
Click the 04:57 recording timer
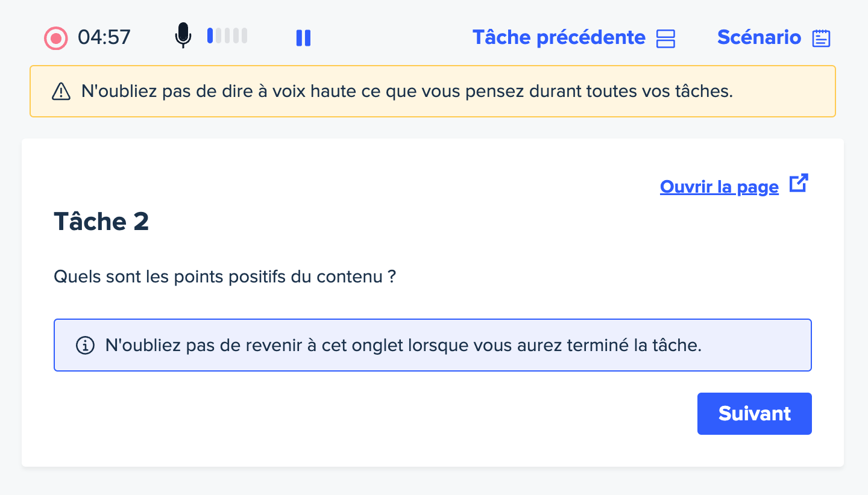click(104, 37)
